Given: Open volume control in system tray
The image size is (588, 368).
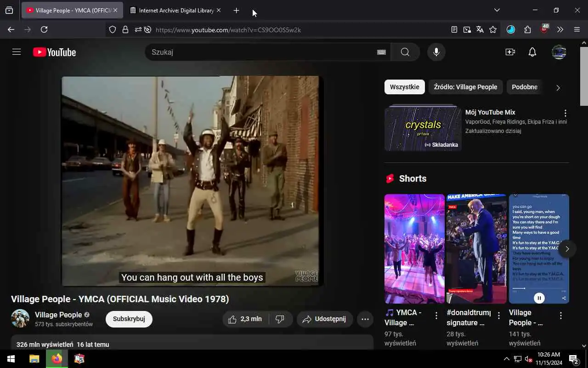Looking at the screenshot, I should (528, 359).
